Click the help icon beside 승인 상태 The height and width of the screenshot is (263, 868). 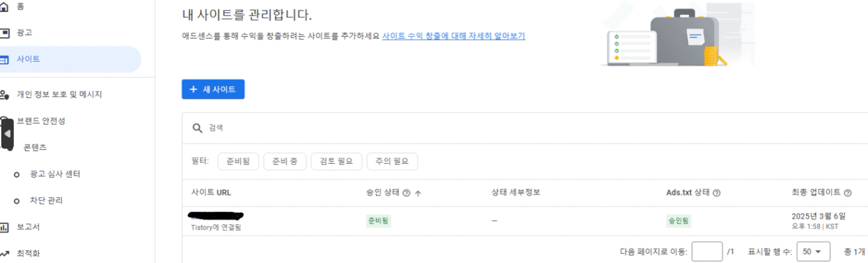coord(406,193)
